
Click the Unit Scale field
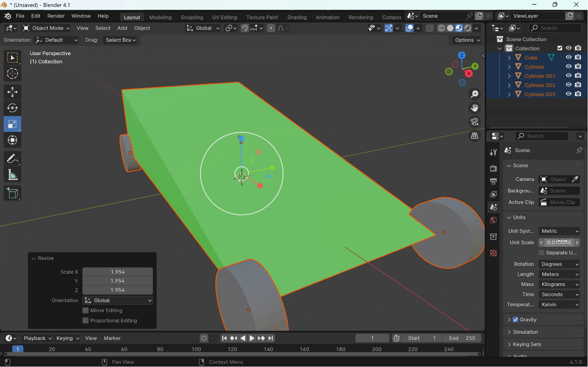560,243
